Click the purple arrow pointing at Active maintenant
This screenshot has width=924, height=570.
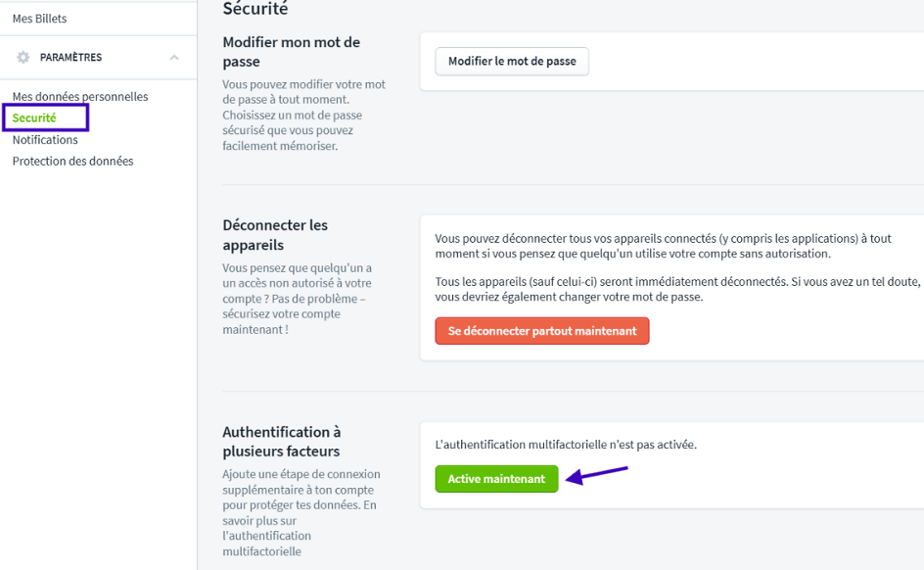(597, 475)
